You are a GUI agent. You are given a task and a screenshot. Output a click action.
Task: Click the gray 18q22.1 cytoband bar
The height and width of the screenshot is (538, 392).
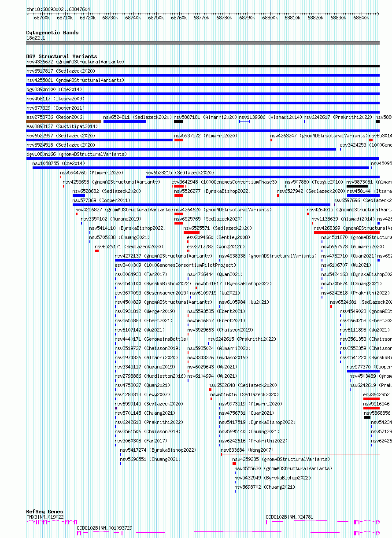(x=203, y=43)
